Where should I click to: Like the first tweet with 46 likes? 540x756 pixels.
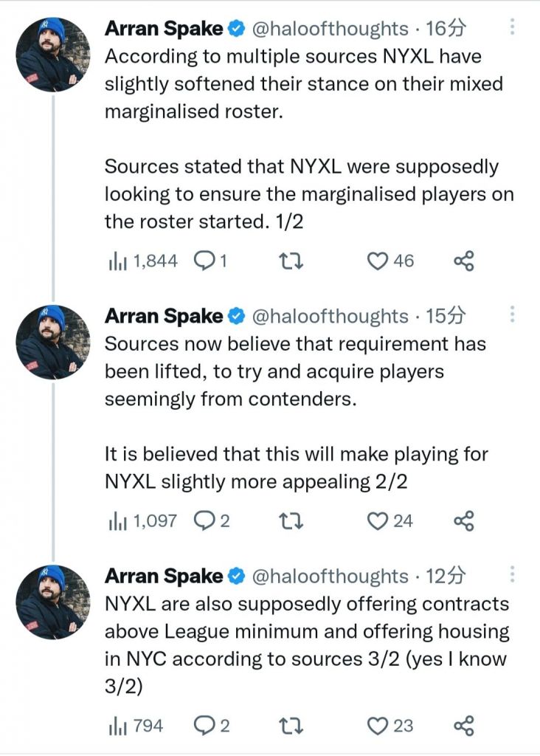point(378,261)
